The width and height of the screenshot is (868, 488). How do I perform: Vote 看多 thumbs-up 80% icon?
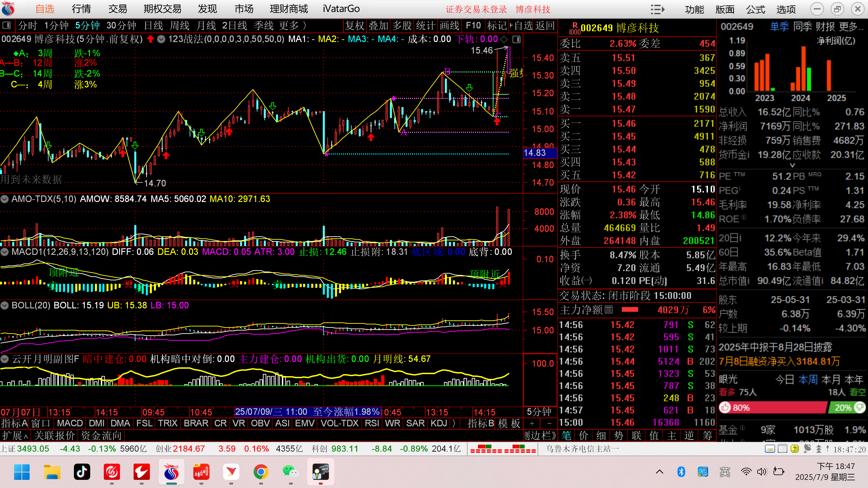[x=724, y=408]
